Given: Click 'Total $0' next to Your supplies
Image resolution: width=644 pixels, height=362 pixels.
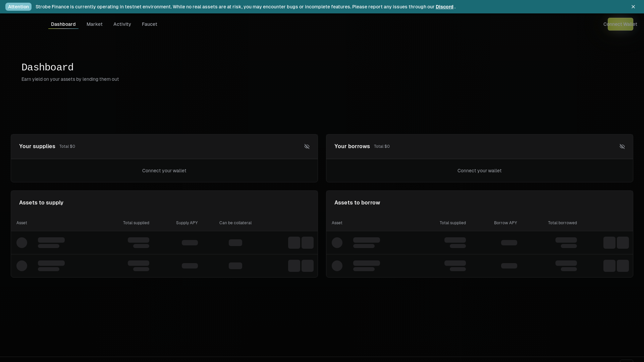Looking at the screenshot, I should [67, 146].
